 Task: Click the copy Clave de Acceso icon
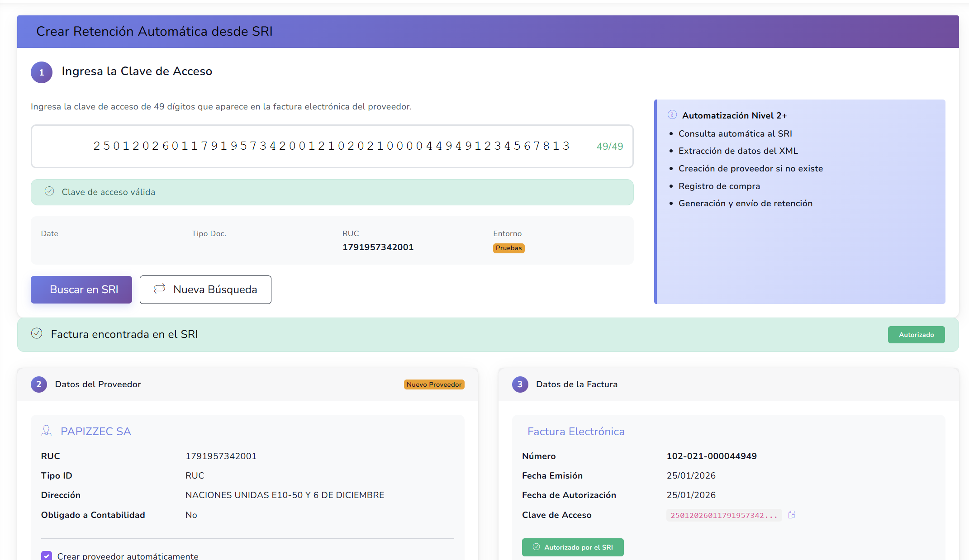click(792, 515)
